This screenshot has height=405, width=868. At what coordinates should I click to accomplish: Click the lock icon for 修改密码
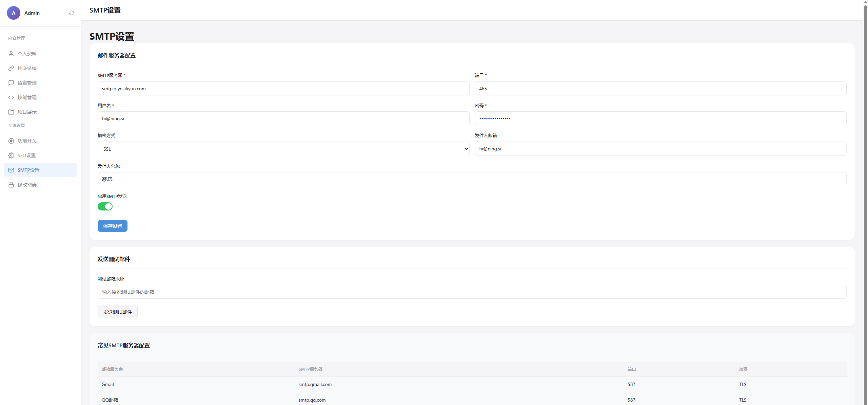tap(11, 185)
